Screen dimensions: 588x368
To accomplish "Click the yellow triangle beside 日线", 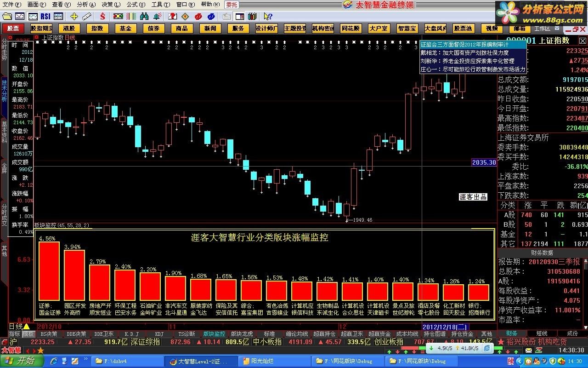I will (26, 326).
